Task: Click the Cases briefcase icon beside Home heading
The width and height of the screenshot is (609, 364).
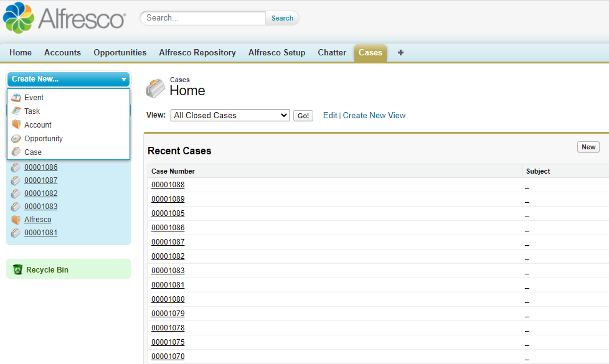Action: click(x=156, y=89)
